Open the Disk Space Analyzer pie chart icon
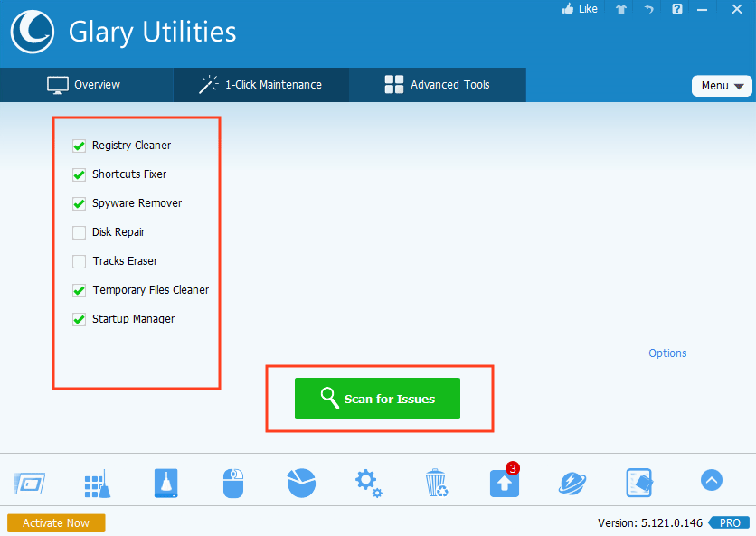Screen dimensions: 756x536 point(301,483)
